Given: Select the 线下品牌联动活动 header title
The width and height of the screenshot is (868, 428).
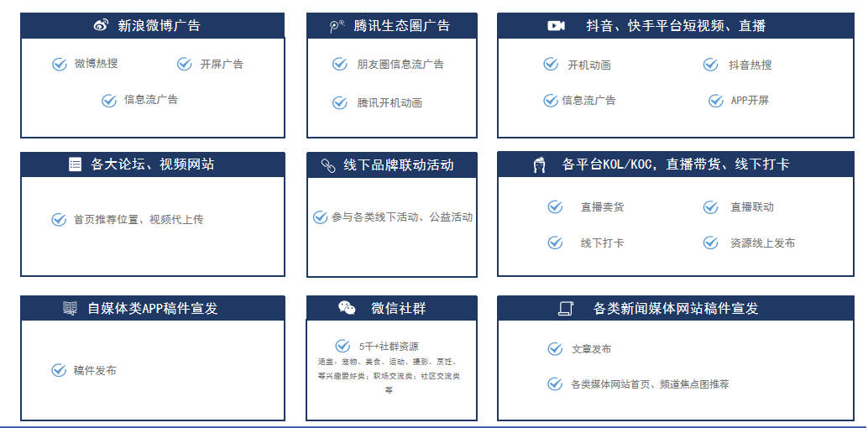Looking at the screenshot, I should (399, 165).
